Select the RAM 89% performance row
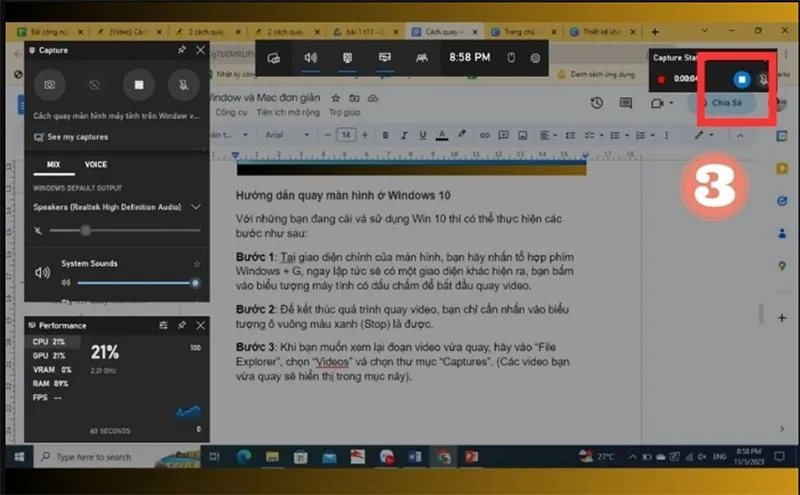The width and height of the screenshot is (800, 495). tap(53, 383)
